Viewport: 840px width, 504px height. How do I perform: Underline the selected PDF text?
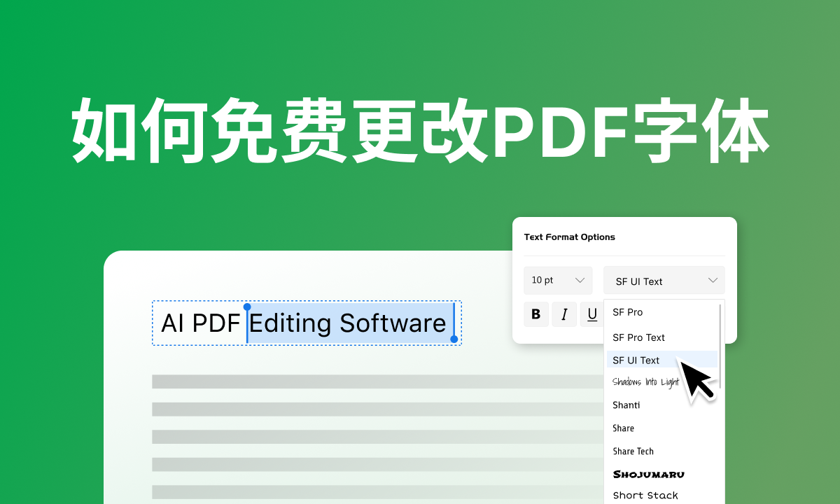[x=591, y=314]
